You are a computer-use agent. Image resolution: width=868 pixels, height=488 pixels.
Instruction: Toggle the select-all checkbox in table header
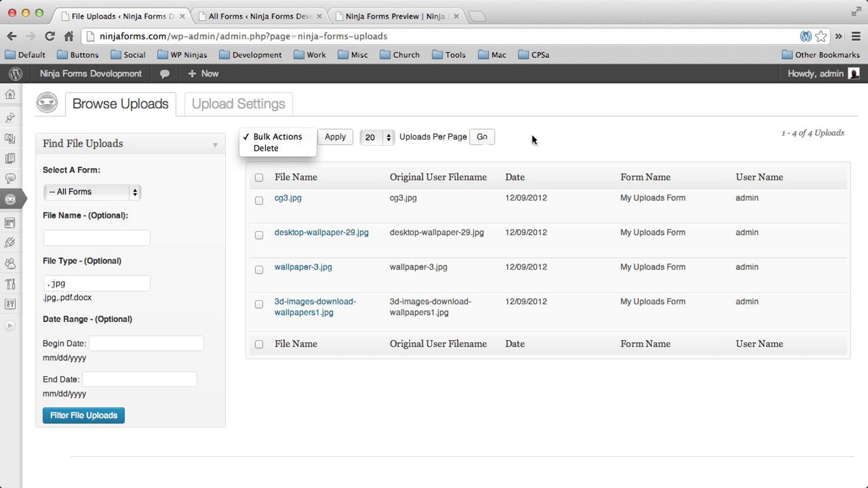[x=259, y=177]
